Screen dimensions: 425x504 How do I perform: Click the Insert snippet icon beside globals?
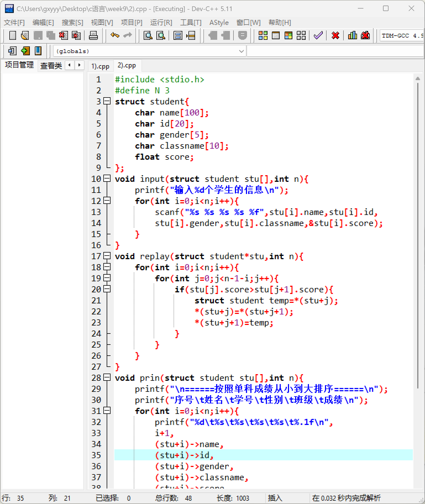[12, 51]
